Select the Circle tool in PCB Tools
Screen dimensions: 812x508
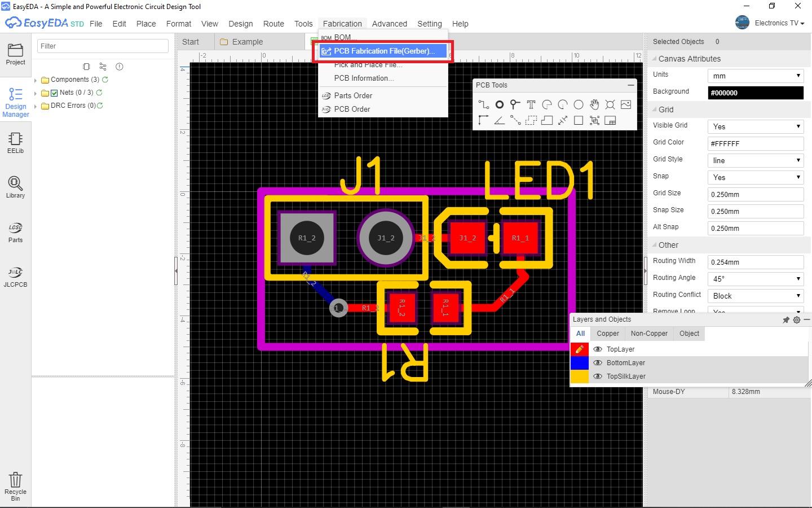(578, 104)
